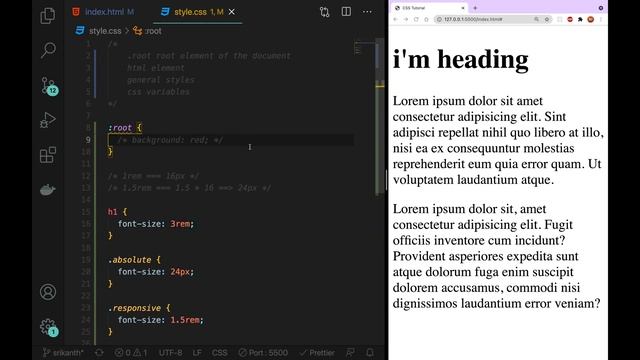Click the browser home button

(426, 19)
